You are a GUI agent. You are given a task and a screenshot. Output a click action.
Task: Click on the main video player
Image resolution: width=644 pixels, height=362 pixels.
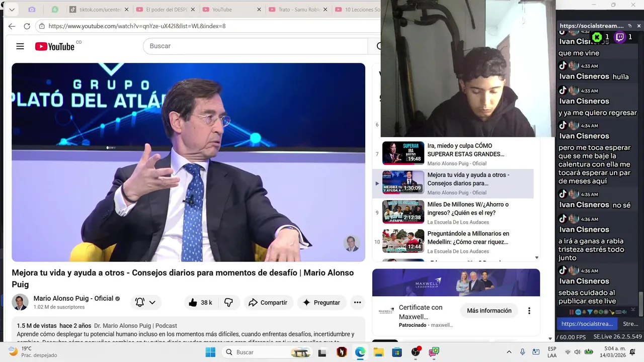coord(188,162)
